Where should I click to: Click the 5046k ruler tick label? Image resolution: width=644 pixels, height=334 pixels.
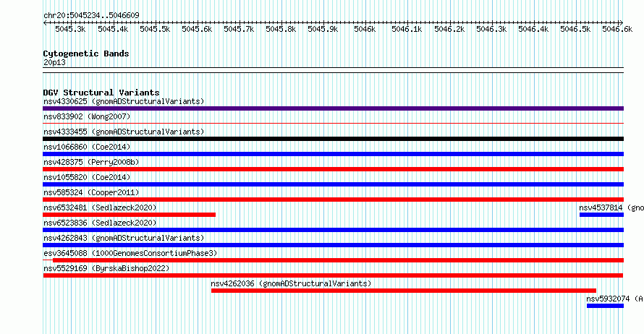pos(365,29)
